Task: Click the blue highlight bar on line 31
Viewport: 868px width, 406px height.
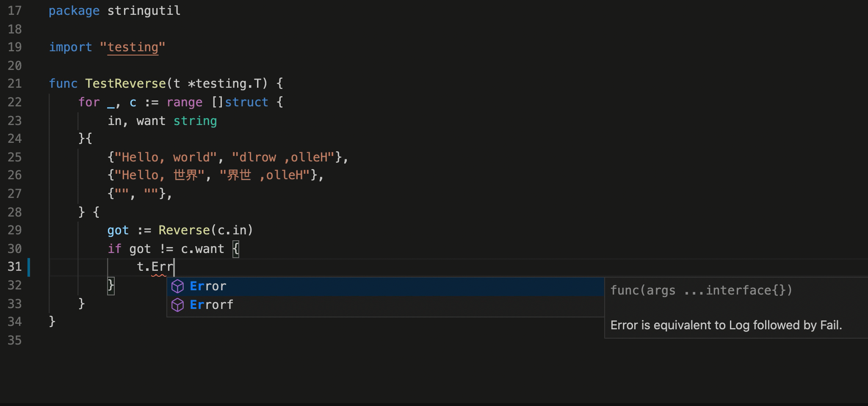Action: tap(29, 267)
